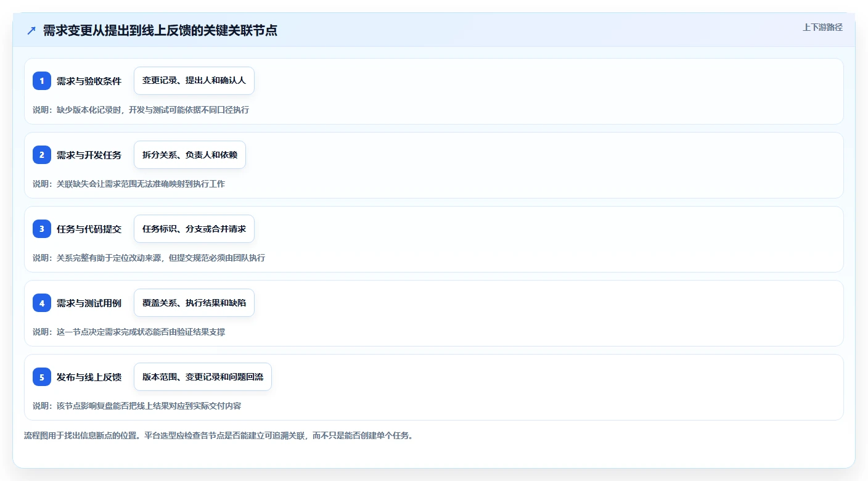
Task: Select step badge number 5
Action: pyautogui.click(x=42, y=377)
